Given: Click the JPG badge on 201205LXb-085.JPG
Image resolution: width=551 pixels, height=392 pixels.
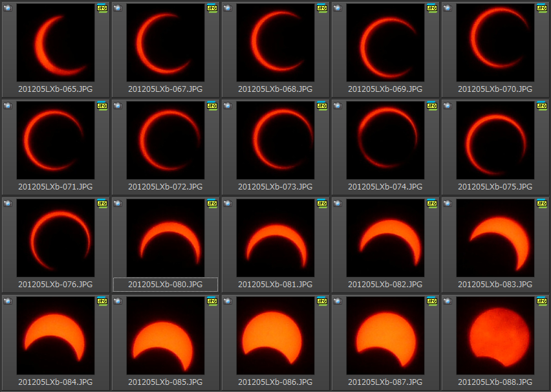Looking at the screenshot, I should click(212, 301).
